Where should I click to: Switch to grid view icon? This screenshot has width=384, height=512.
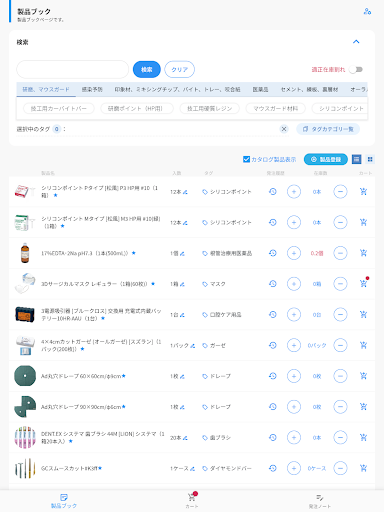click(x=370, y=159)
